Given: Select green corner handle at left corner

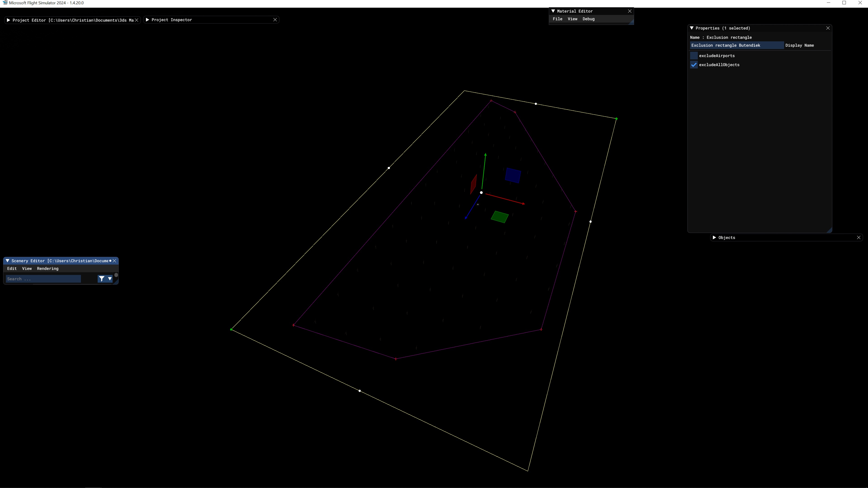Looking at the screenshot, I should point(231,329).
